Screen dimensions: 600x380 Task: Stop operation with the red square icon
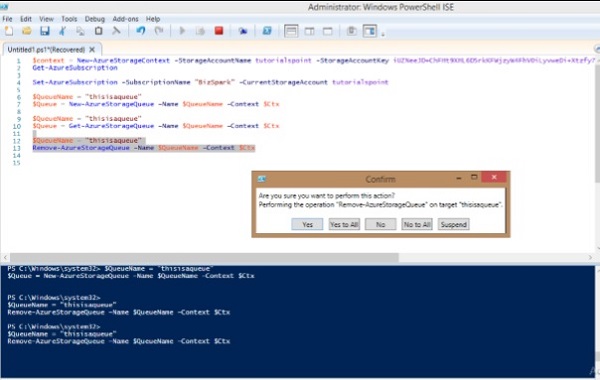pyautogui.click(x=219, y=31)
